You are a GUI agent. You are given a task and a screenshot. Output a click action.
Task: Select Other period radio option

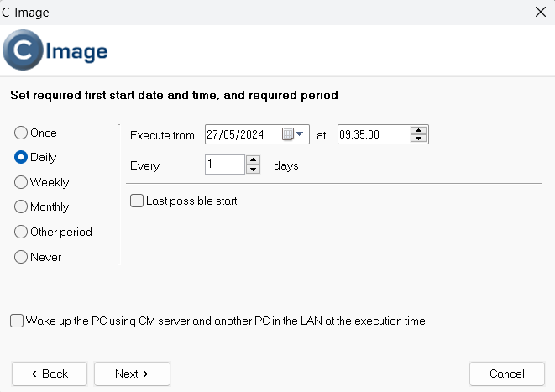click(x=20, y=232)
